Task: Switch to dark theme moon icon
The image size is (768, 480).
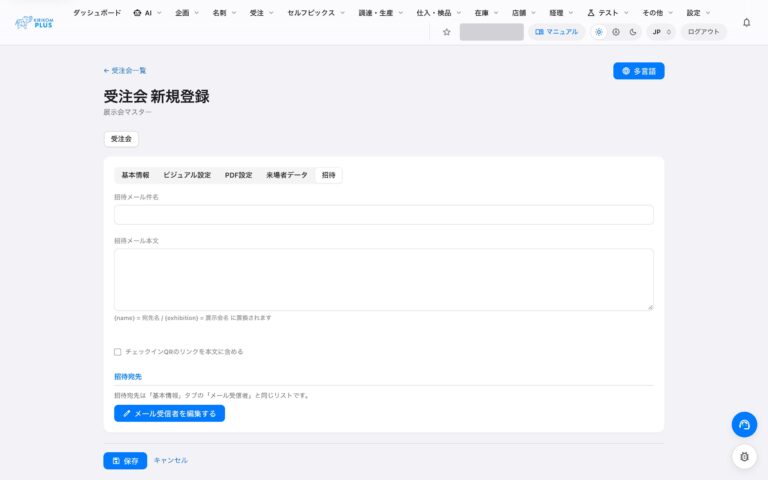Action: [633, 32]
